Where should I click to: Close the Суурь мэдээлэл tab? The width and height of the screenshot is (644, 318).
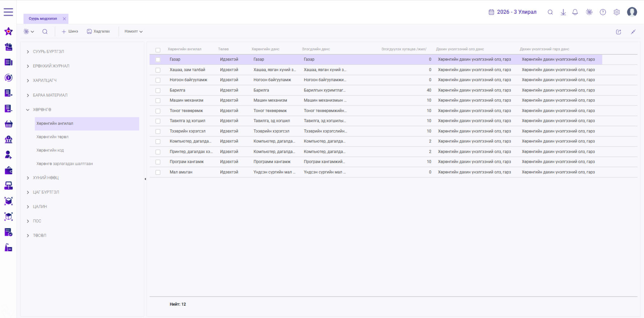coord(64,19)
